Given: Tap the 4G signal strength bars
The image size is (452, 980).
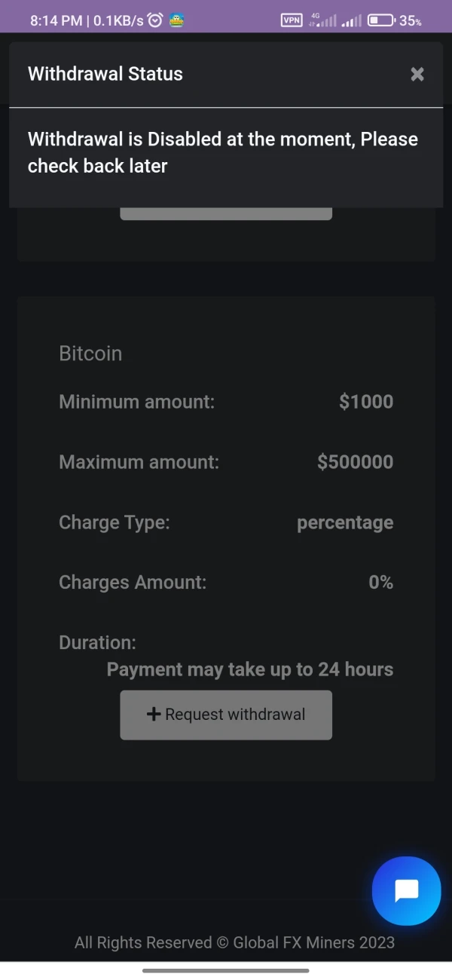Looking at the screenshot, I should [324, 21].
